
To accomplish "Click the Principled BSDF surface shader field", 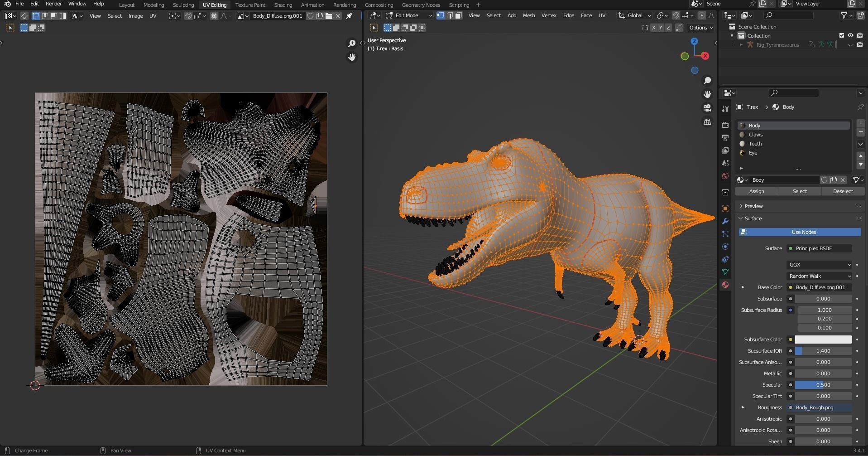I will 820,248.
